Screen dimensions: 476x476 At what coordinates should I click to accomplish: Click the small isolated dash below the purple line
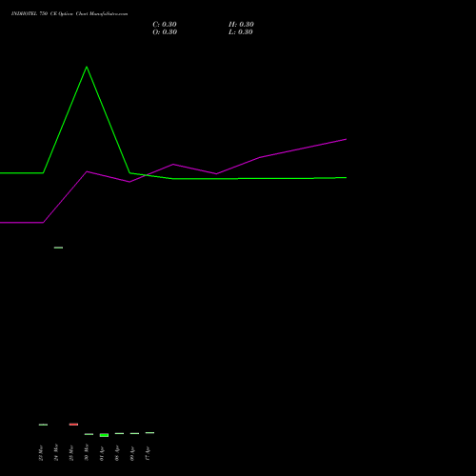58,248
